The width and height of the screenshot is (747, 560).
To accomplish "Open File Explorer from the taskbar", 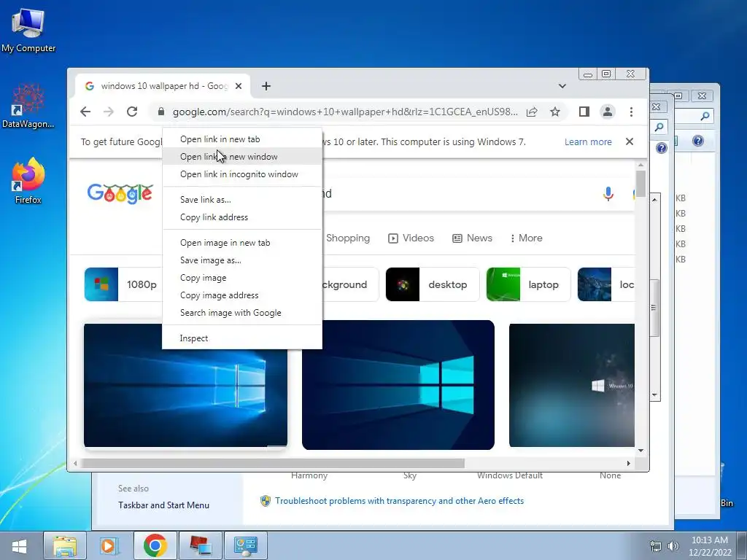I will pyautogui.click(x=65, y=545).
